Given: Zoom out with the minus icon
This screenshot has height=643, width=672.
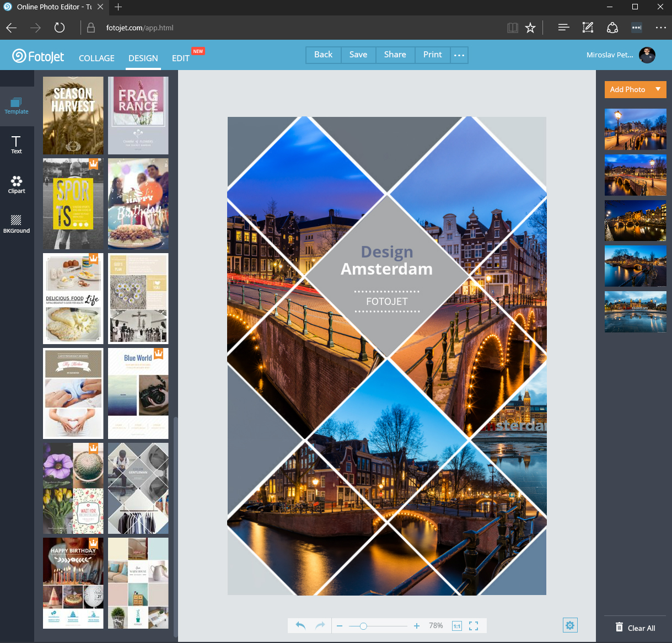Looking at the screenshot, I should [340, 626].
